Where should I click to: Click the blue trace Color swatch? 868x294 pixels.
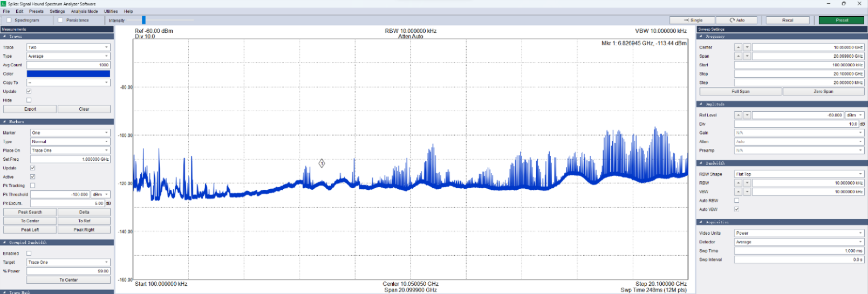pyautogui.click(x=69, y=74)
